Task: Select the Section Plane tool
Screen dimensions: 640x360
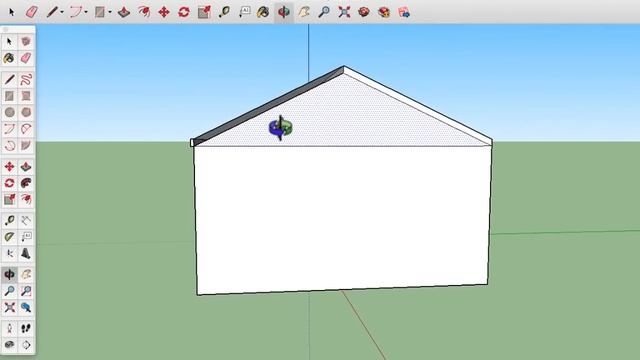Action: [26, 345]
